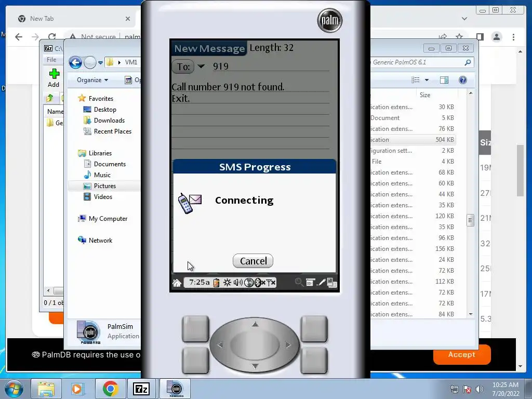The height and width of the screenshot is (399, 532).
Task: Click the Chrome profile avatar icon
Action: click(x=497, y=37)
